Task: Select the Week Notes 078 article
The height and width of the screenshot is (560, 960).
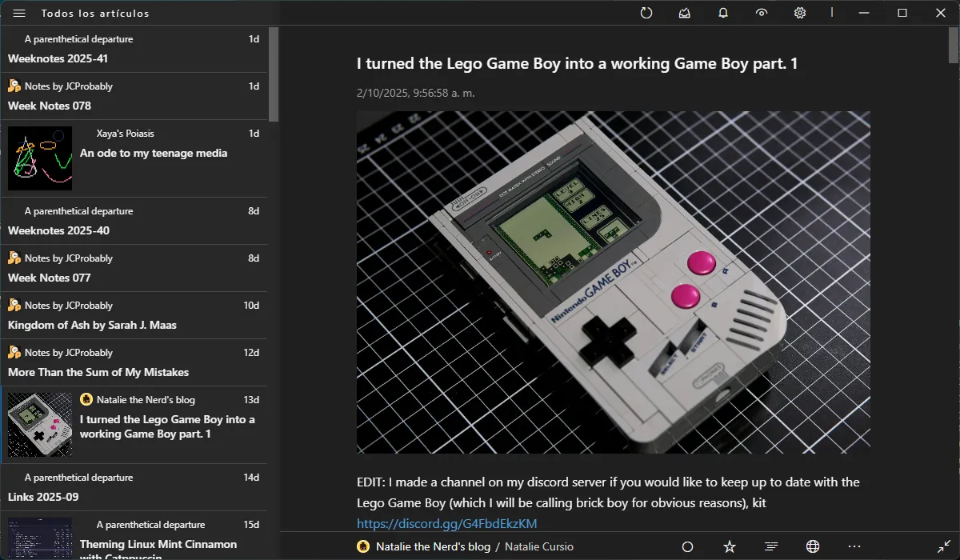Action: 50,106
